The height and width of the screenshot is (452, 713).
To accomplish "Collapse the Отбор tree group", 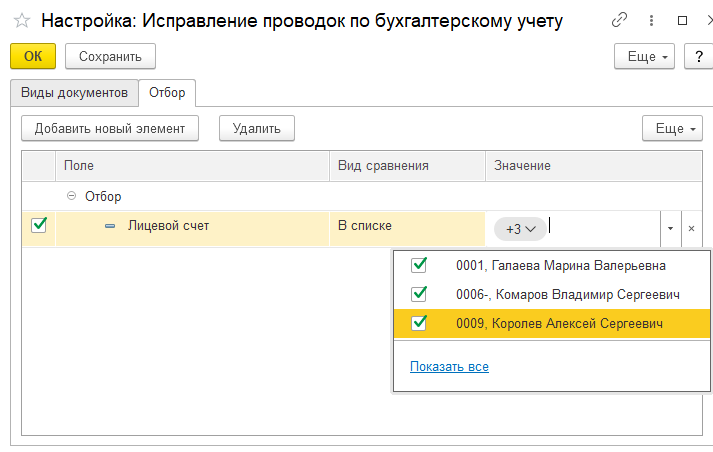I will (x=71, y=197).
